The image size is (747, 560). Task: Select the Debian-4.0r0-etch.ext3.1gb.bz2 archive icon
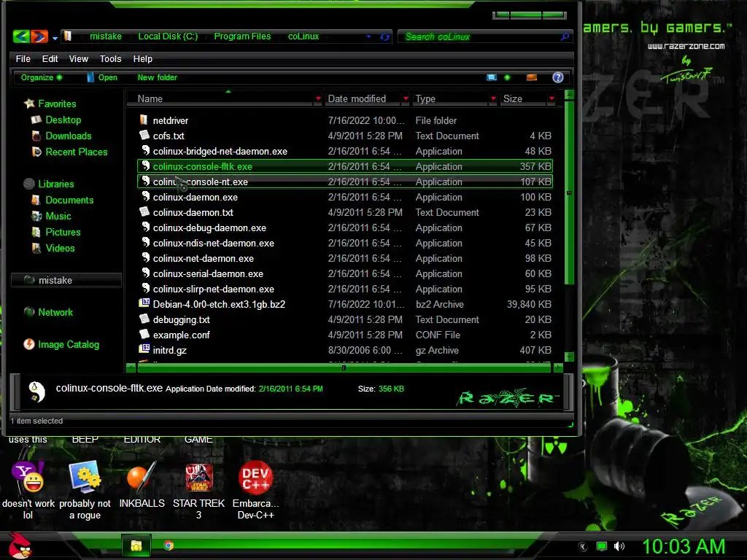click(x=144, y=303)
